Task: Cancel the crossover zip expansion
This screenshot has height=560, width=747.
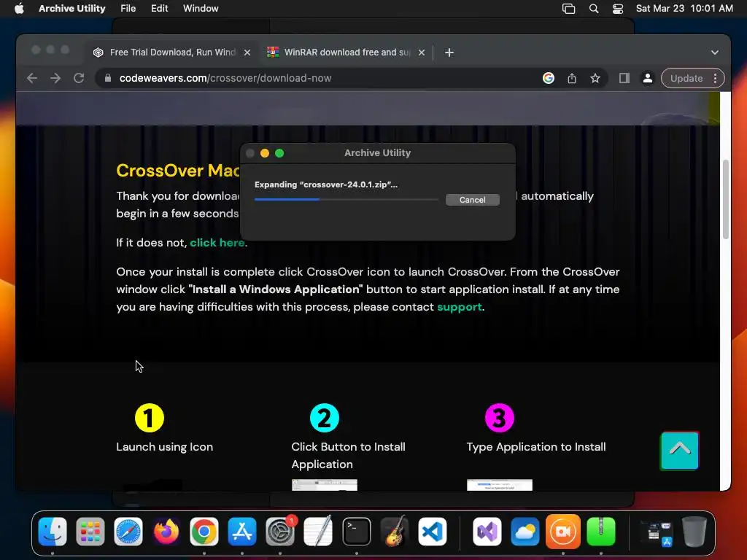Action: click(472, 200)
